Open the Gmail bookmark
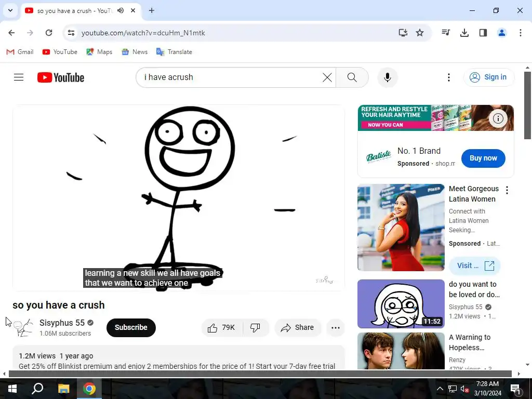The image size is (532, 399). coord(20,52)
